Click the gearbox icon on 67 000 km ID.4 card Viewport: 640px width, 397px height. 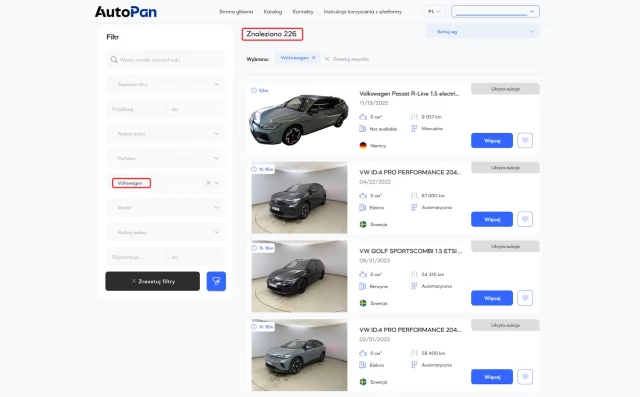(414, 207)
